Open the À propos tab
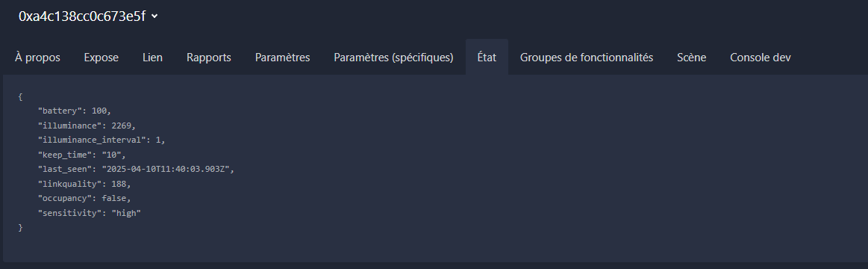 [x=37, y=58]
